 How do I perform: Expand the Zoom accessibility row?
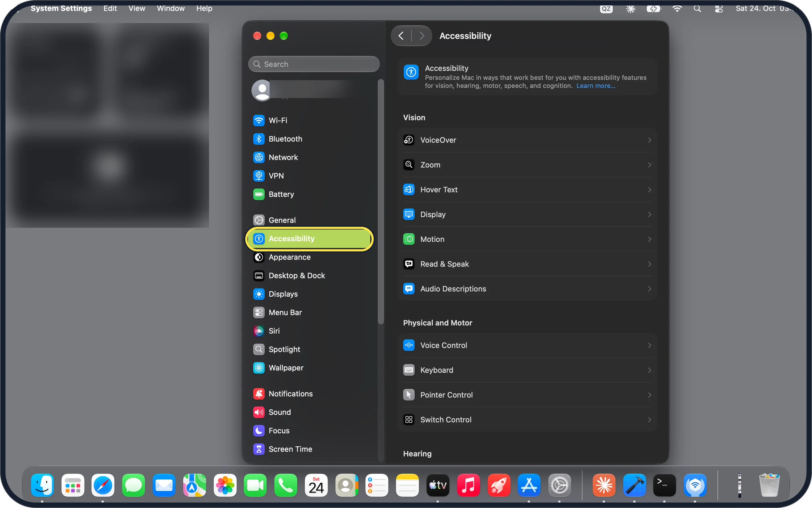(527, 165)
